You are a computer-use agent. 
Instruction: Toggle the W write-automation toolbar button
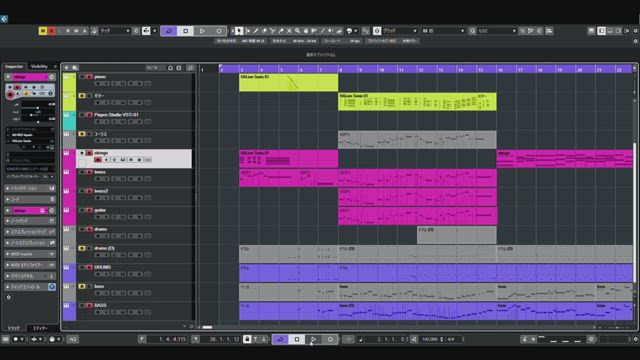coord(76,31)
